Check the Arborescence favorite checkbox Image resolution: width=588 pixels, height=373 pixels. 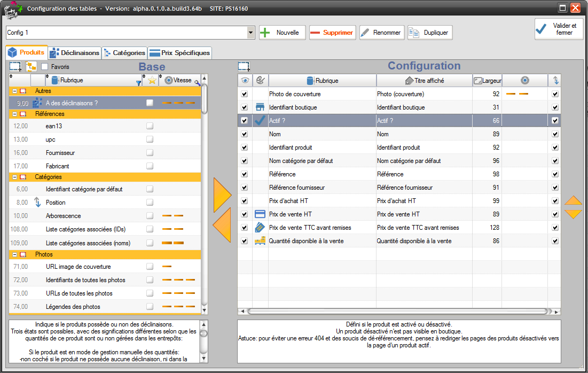150,216
